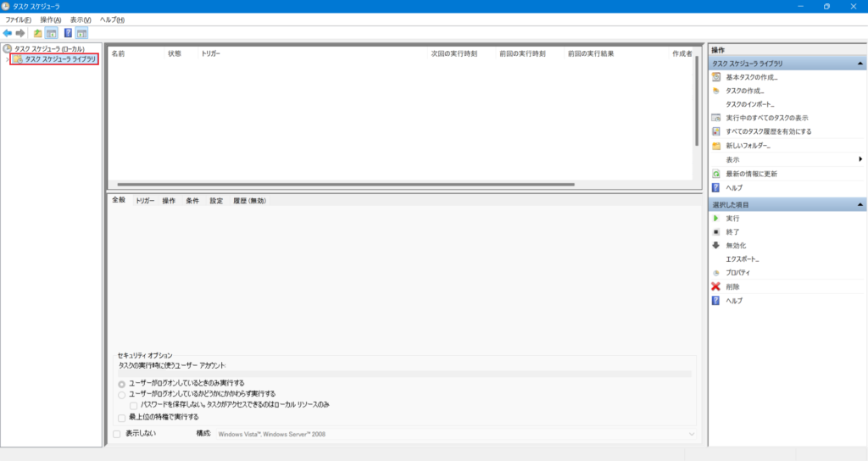Click the blue Back arrow in toolbar
868x461 pixels.
coord(8,33)
